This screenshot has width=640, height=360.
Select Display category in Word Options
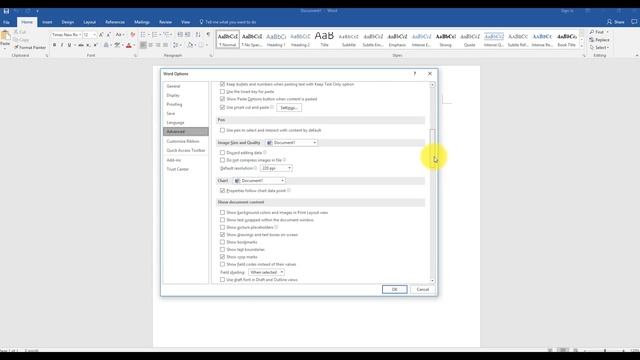click(186, 95)
